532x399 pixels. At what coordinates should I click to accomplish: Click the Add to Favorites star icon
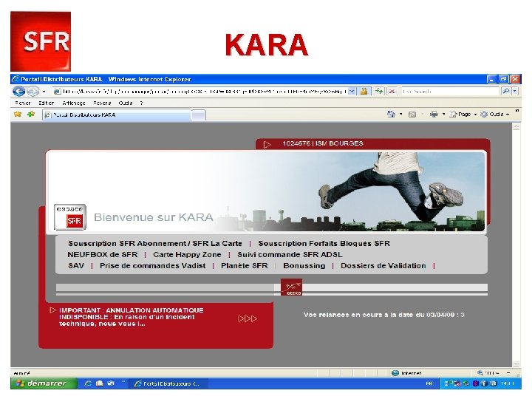(31, 115)
